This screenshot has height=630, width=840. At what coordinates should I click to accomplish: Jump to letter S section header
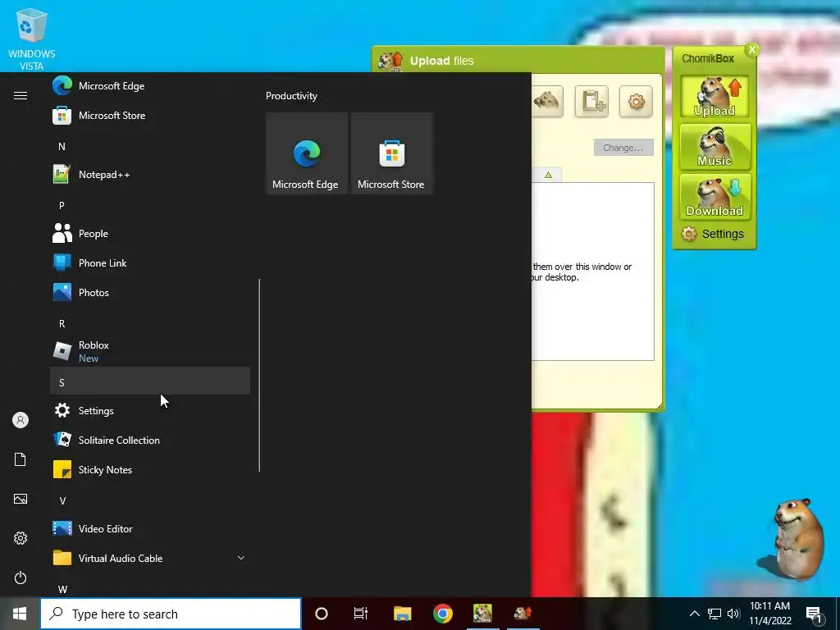coord(150,381)
